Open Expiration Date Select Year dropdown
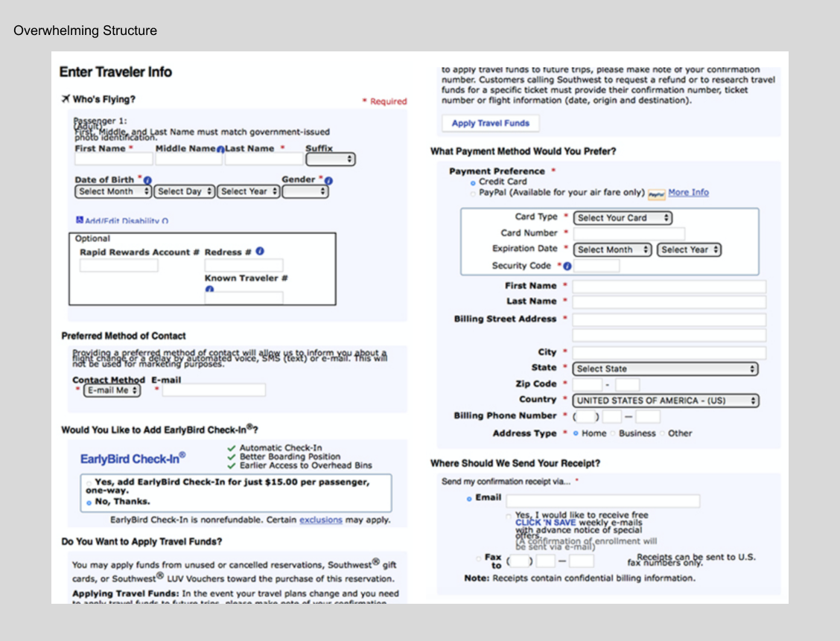Image resolution: width=840 pixels, height=641 pixels. pos(689,249)
